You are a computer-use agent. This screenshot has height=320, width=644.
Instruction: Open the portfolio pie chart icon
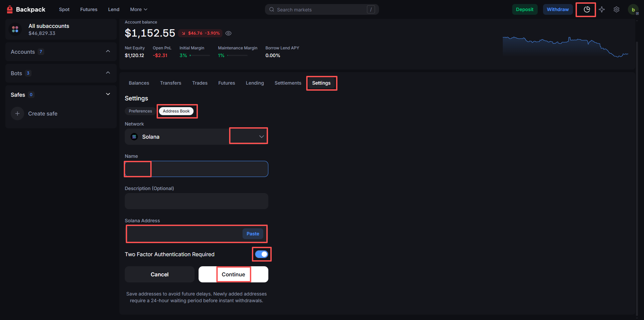coord(587,9)
